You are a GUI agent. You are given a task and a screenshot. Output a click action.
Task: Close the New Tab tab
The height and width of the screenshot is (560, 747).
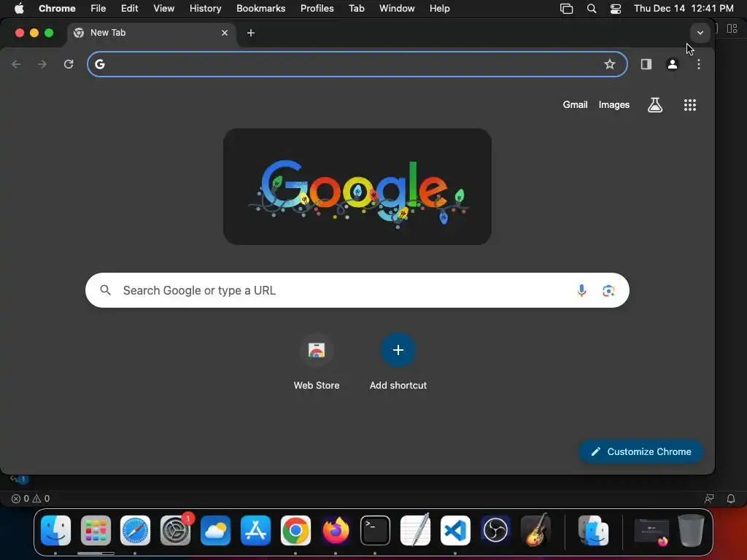pos(225,33)
